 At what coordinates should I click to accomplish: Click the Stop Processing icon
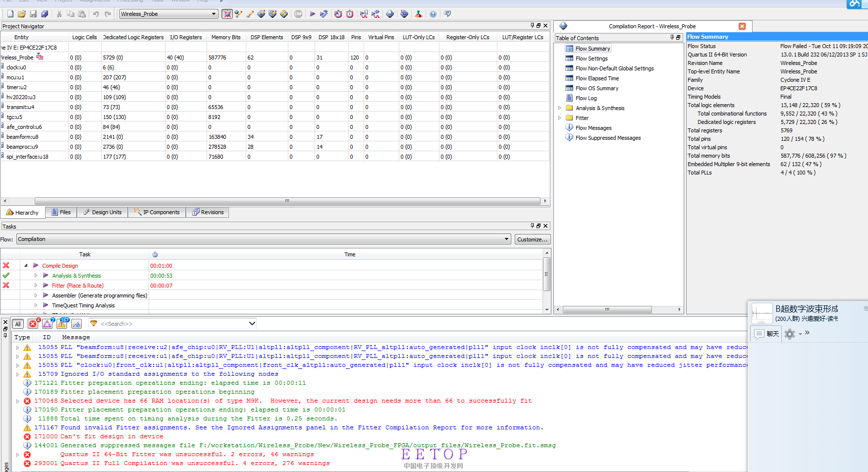click(x=298, y=14)
